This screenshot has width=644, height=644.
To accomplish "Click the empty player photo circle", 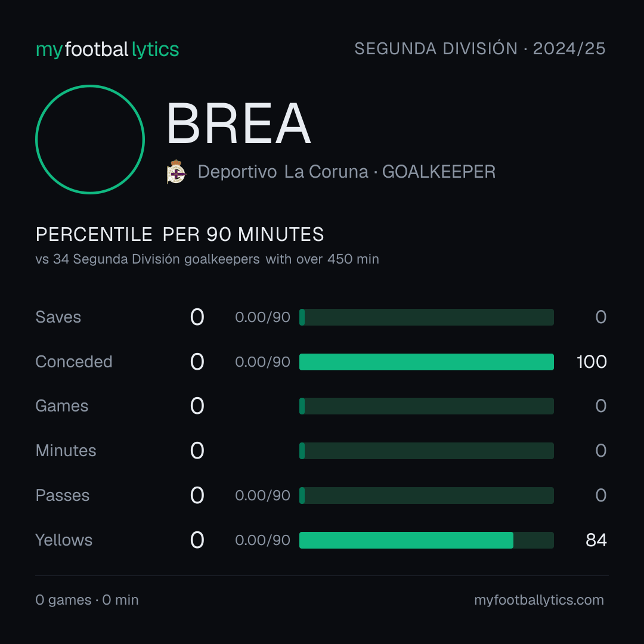I will tap(90, 140).
